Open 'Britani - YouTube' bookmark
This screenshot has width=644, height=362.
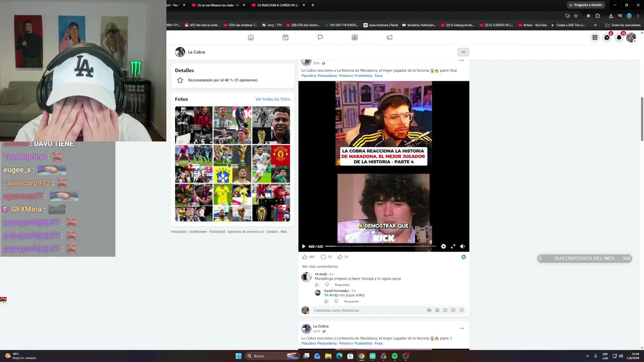[x=532, y=25]
